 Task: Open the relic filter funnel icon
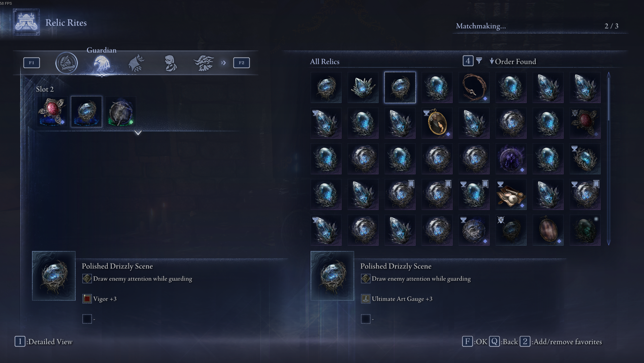(x=479, y=61)
